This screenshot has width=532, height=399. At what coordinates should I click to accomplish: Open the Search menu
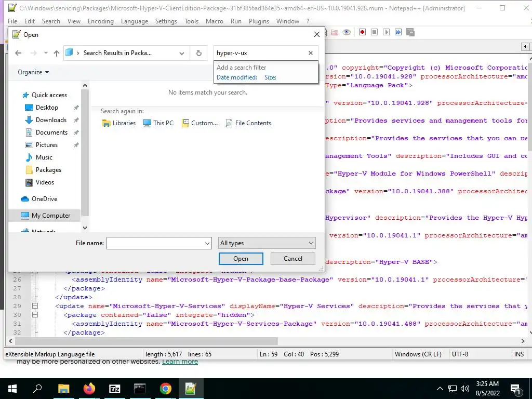(51, 21)
